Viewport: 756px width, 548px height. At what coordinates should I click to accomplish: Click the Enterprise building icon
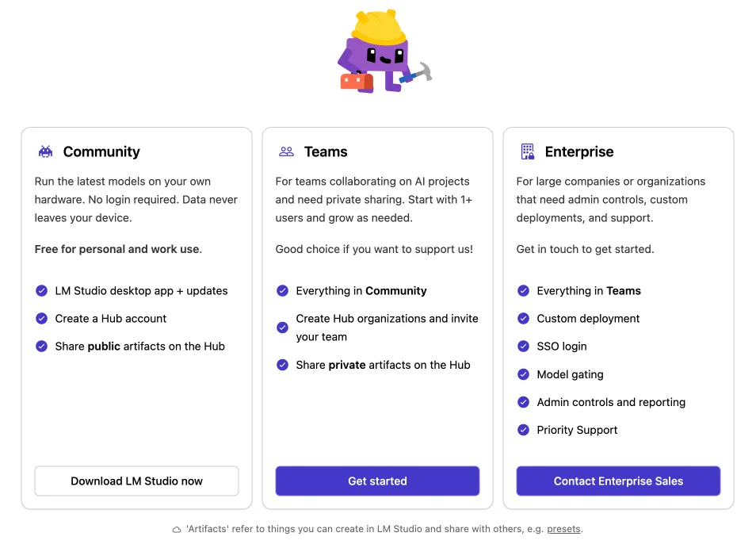point(527,151)
